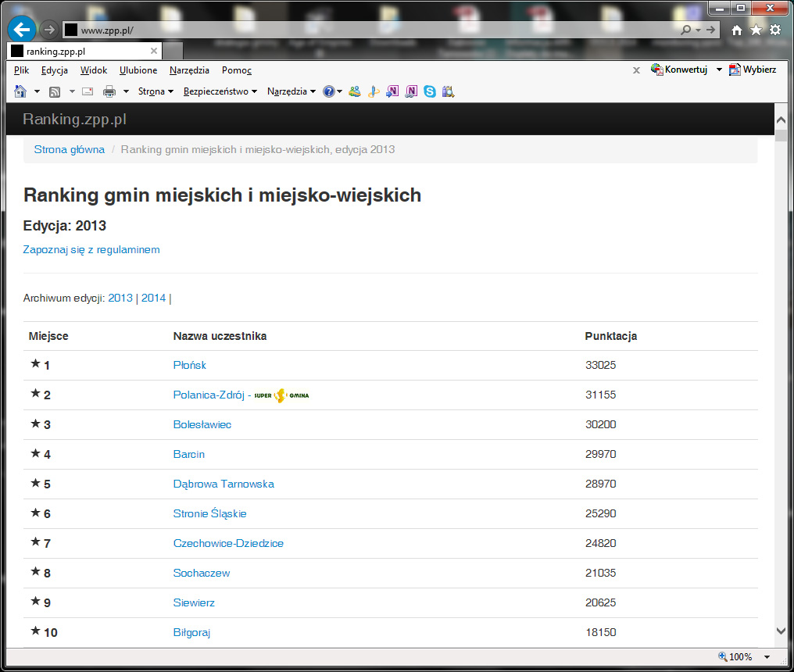
Task: Click the address bar showing www.zpp.pl
Action: click(234, 29)
